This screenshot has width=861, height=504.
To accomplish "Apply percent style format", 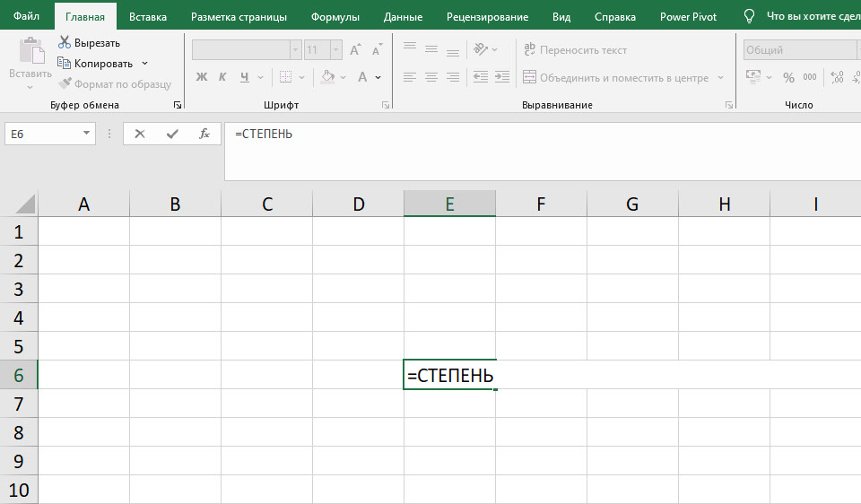I will [788, 77].
